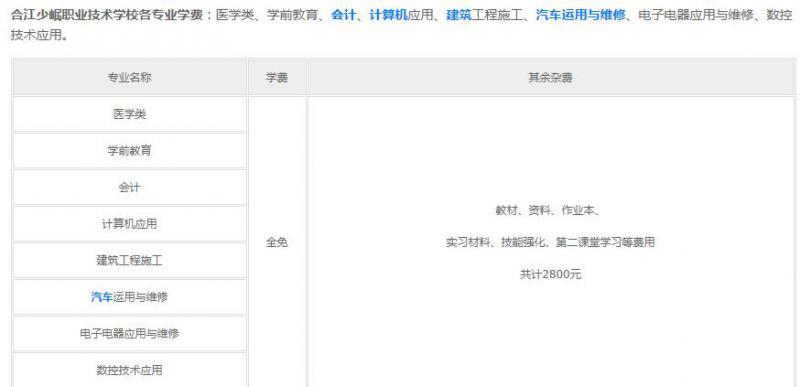Select the 全免 tuition cell
800x387 pixels.
pyautogui.click(x=277, y=243)
